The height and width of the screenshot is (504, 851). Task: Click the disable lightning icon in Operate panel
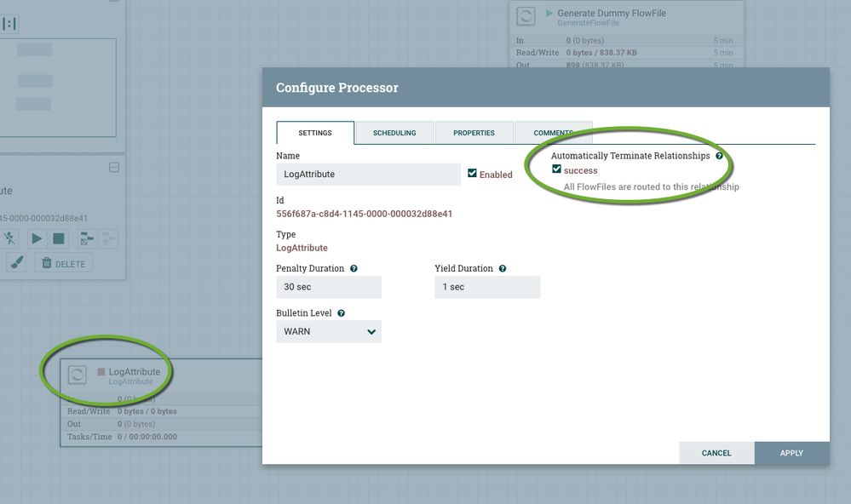click(x=9, y=238)
